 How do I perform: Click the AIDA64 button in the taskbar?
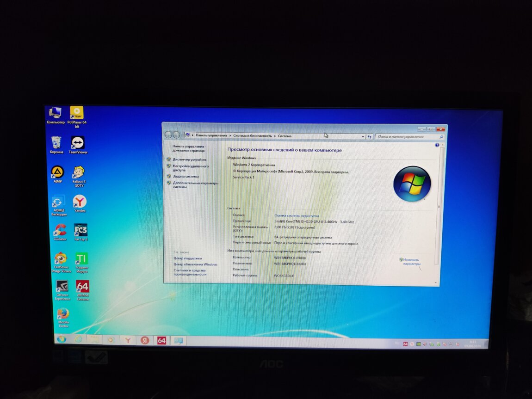coord(161,340)
